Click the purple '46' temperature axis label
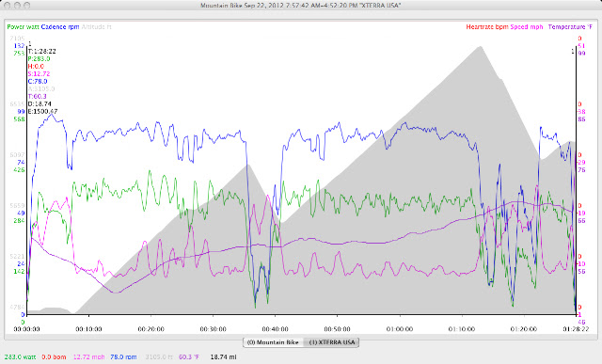The image size is (602, 364). (x=581, y=322)
